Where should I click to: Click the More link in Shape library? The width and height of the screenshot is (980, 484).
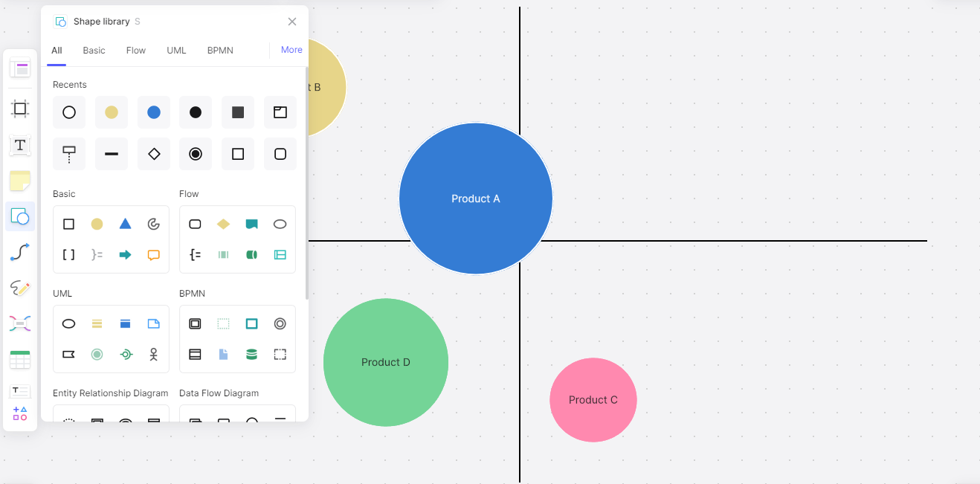291,49
